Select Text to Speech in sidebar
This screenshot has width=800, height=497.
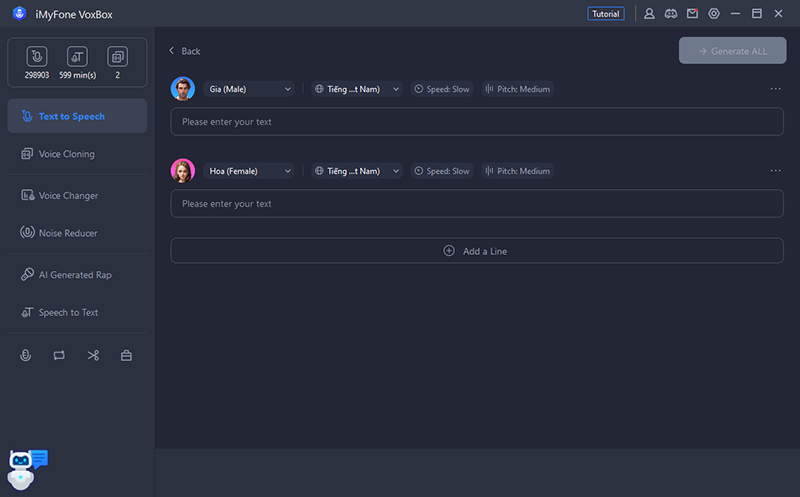coord(77,116)
